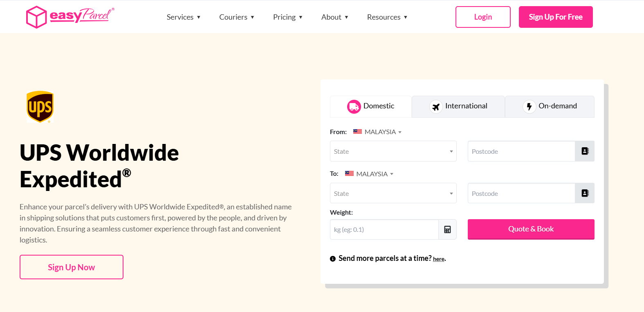The width and height of the screenshot is (644, 312).
Task: Click the 'here' link for multiple parcels
Action: [439, 259]
